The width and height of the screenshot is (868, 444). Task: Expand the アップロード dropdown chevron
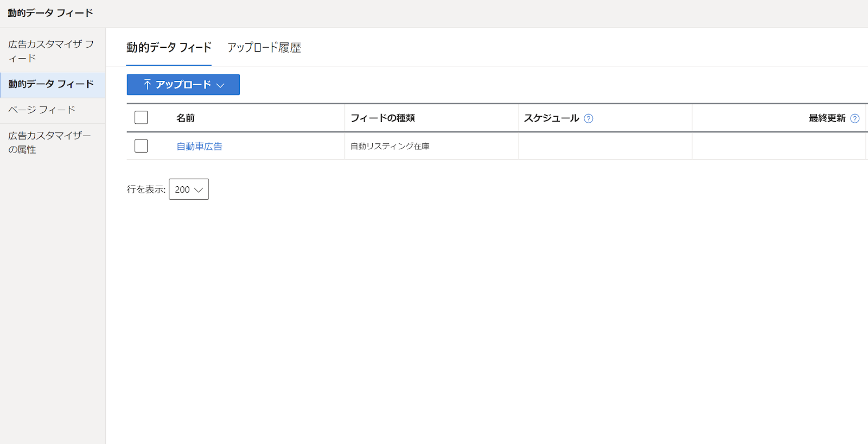[x=221, y=85]
